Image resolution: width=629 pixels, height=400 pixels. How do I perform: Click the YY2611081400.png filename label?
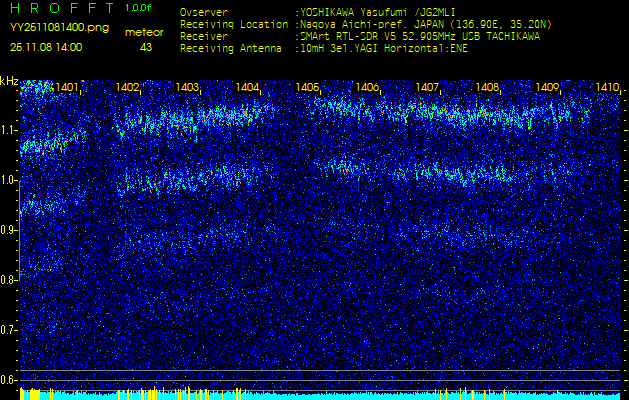click(59, 28)
